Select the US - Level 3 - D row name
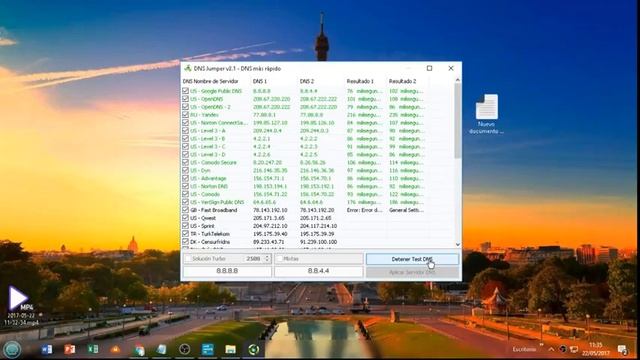 207,155
